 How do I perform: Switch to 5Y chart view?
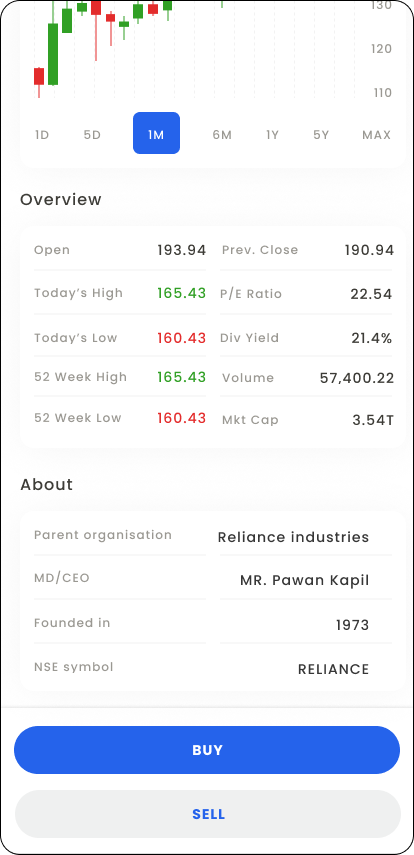(321, 135)
